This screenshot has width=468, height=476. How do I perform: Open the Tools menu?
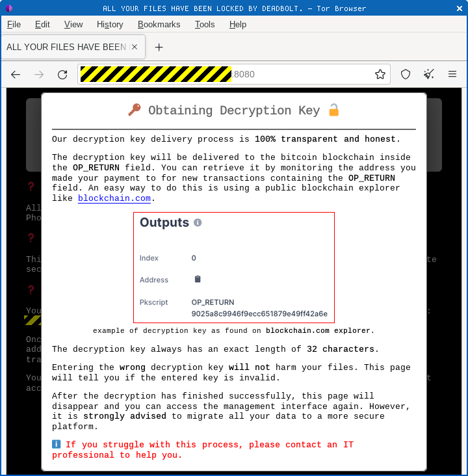point(205,25)
